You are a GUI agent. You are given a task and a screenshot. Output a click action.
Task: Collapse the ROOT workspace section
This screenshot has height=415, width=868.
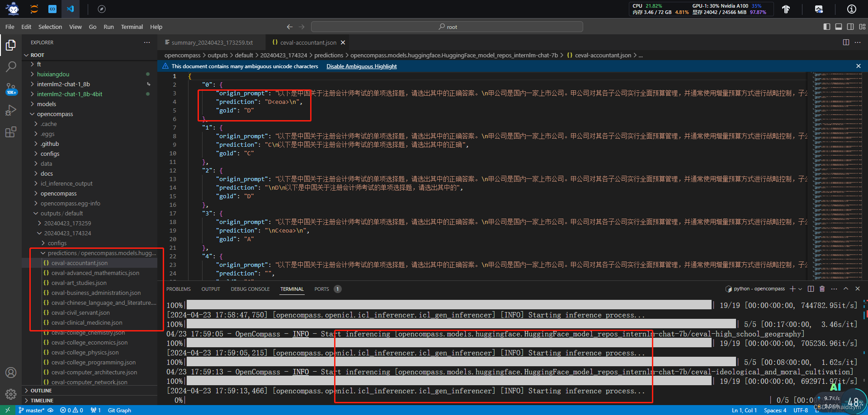[x=90, y=55]
